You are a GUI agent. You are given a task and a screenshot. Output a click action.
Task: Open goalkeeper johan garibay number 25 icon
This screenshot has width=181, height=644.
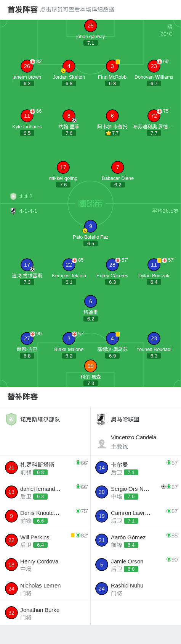click(x=91, y=26)
